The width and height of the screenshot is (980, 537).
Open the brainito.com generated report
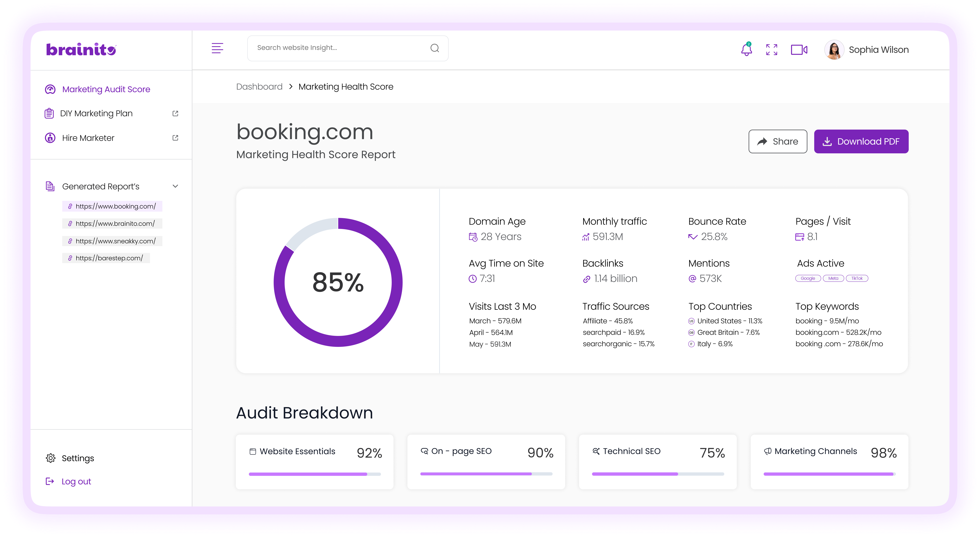[112, 223]
